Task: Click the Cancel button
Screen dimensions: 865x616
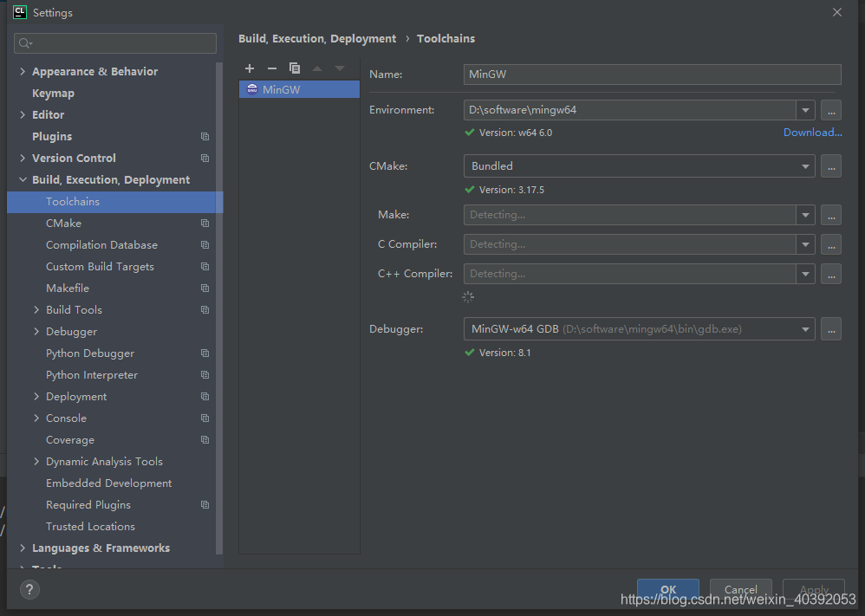Action: click(740, 589)
